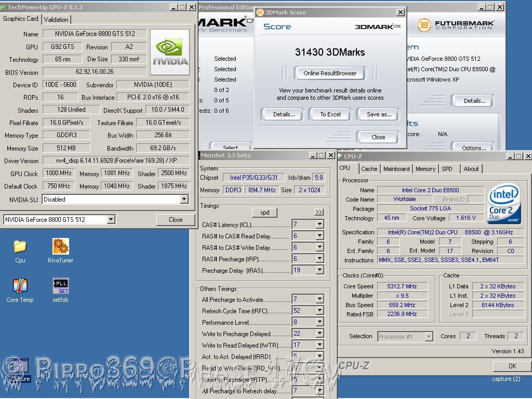Expand the Precharge Delay (tRAS) dropdown
Image resolution: width=532 pixels, height=399 pixels.
(x=320, y=270)
